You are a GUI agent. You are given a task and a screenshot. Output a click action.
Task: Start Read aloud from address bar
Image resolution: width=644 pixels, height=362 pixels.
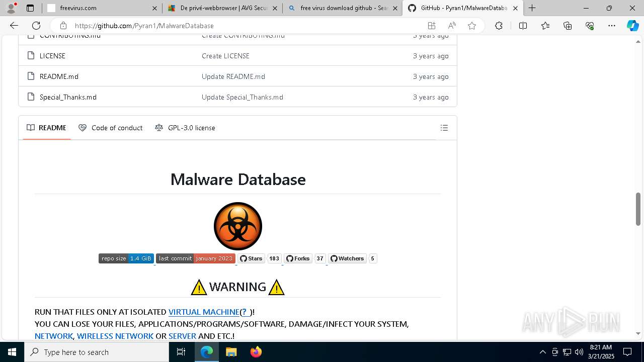[452, 26]
